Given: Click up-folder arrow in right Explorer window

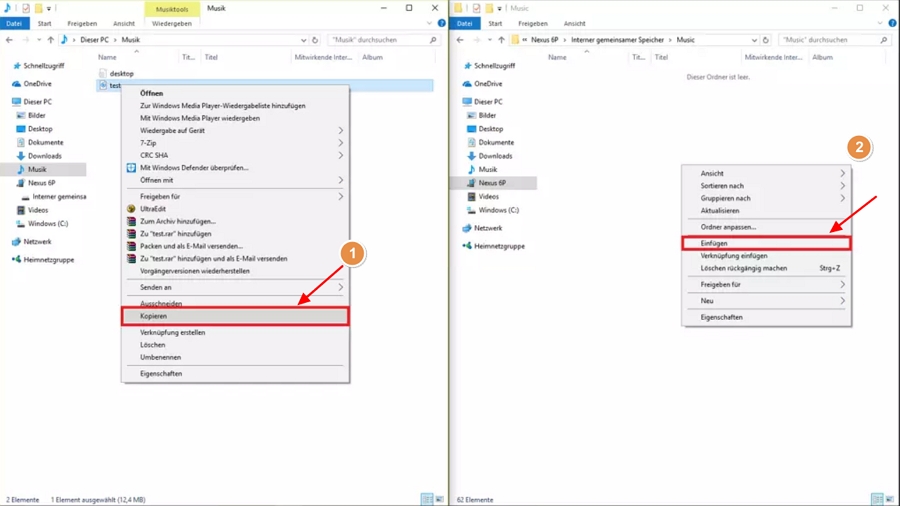Looking at the screenshot, I should tap(501, 40).
